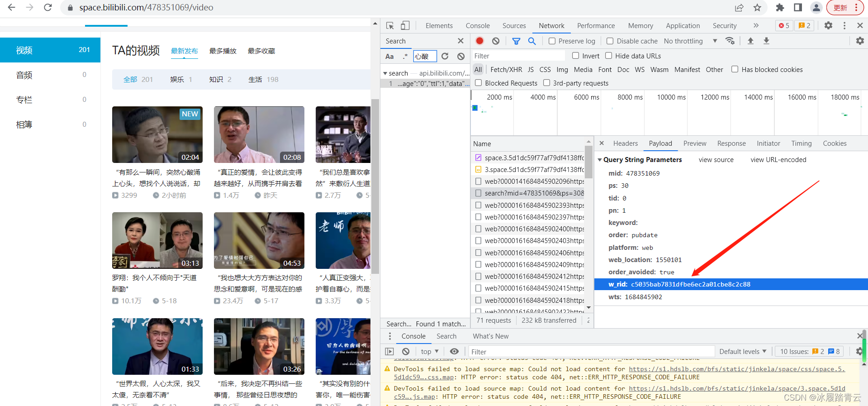This screenshot has height=406, width=868.
Task: Clear search results in Search panel
Action: 461,56
